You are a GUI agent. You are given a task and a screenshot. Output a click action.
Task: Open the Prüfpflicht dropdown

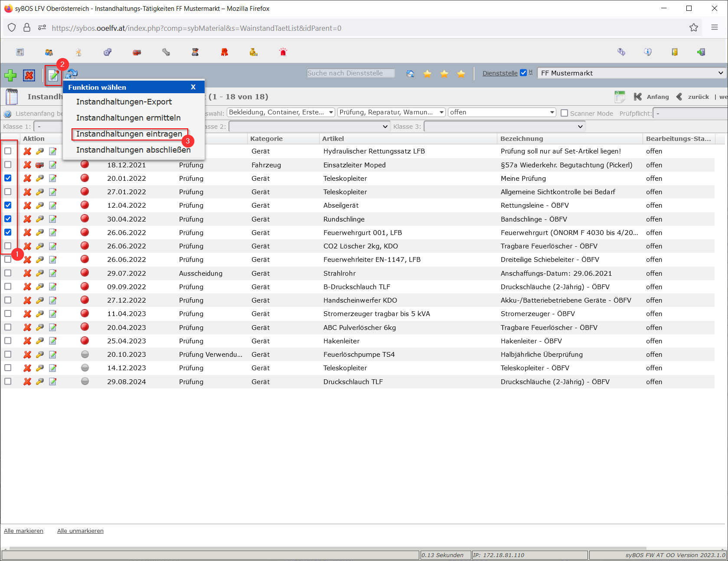coord(691,113)
